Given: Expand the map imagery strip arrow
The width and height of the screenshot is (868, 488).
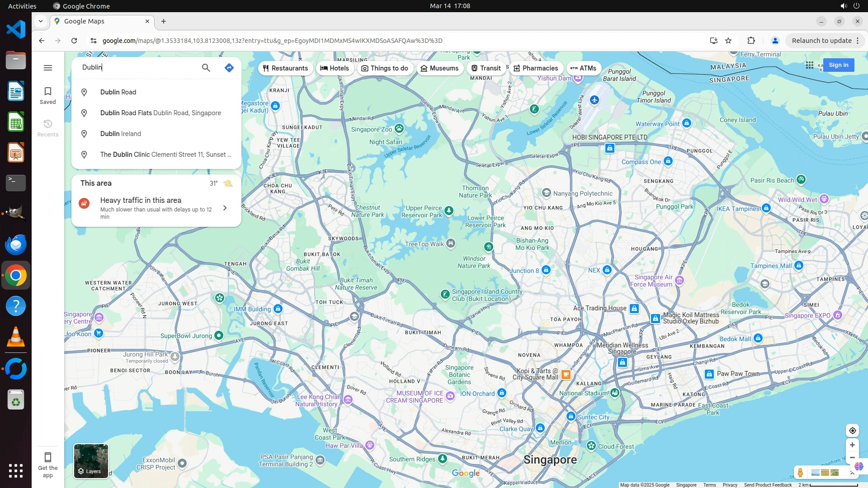Looking at the screenshot, I should click(852, 473).
